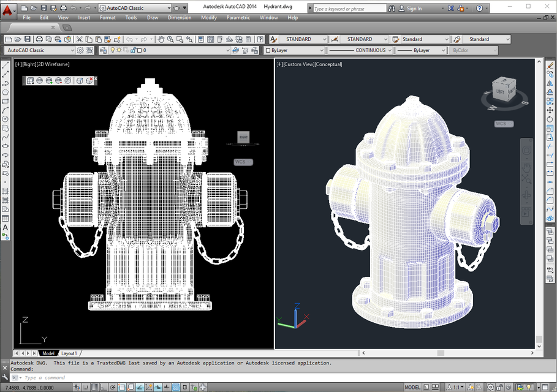Select the Mirror tool on the right toolbar
The image size is (557, 392).
[550, 84]
